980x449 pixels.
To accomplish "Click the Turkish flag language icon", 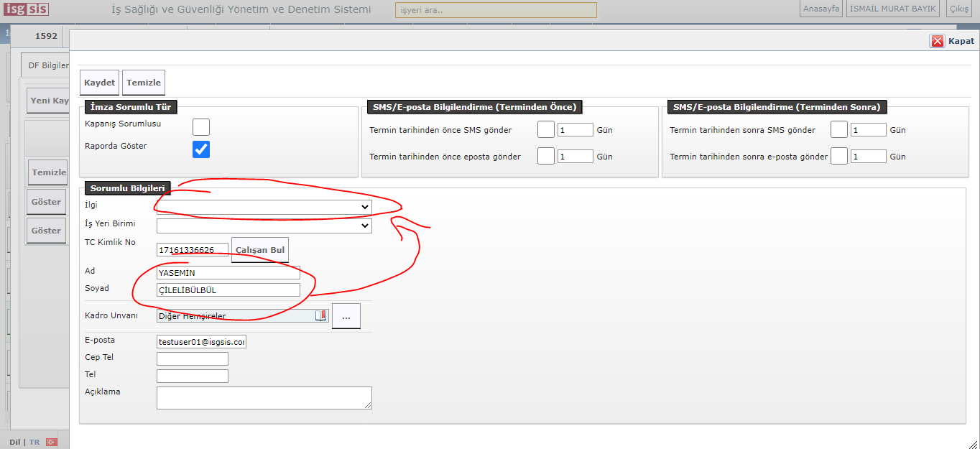I will pos(51,442).
